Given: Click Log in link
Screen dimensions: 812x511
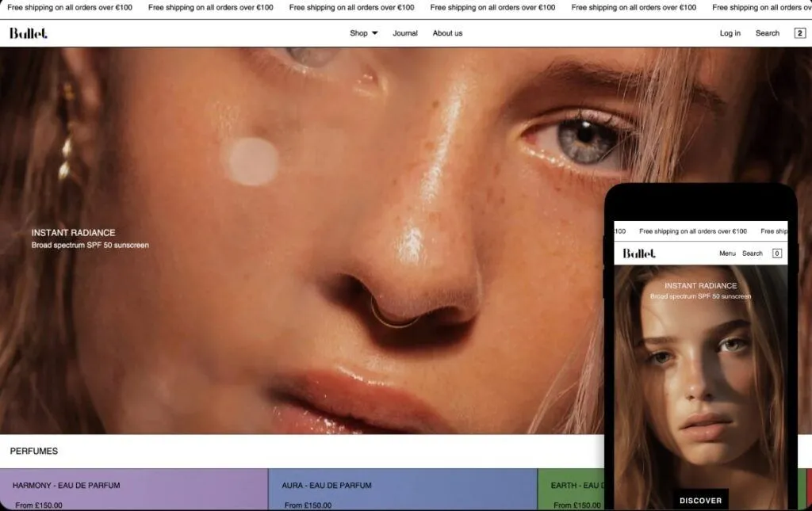Looking at the screenshot, I should pyautogui.click(x=730, y=33).
